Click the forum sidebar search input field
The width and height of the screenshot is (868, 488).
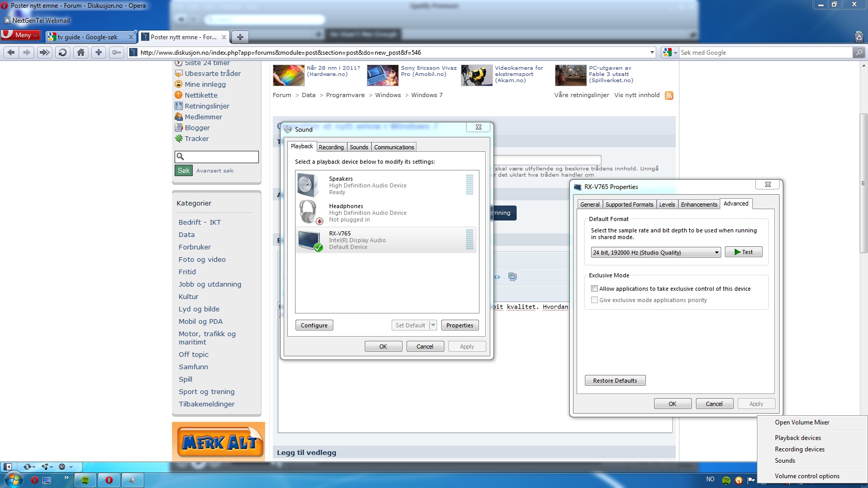[216, 156]
